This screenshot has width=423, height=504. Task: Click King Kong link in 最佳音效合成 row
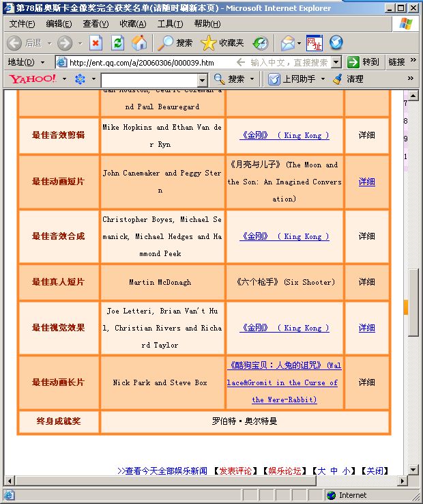pyautogui.click(x=285, y=236)
